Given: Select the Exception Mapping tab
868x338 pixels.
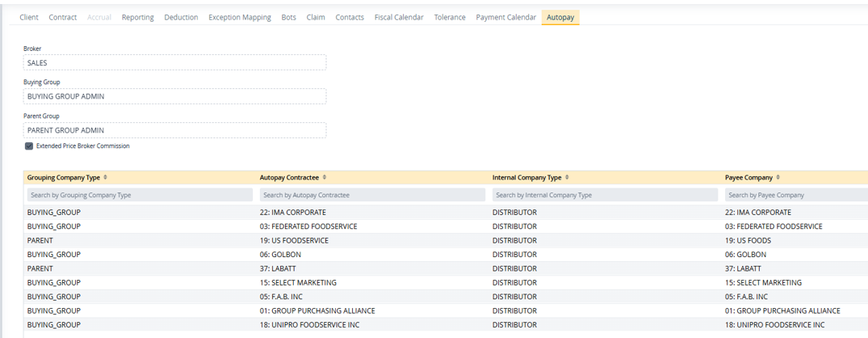Looking at the screenshot, I should click(240, 17).
